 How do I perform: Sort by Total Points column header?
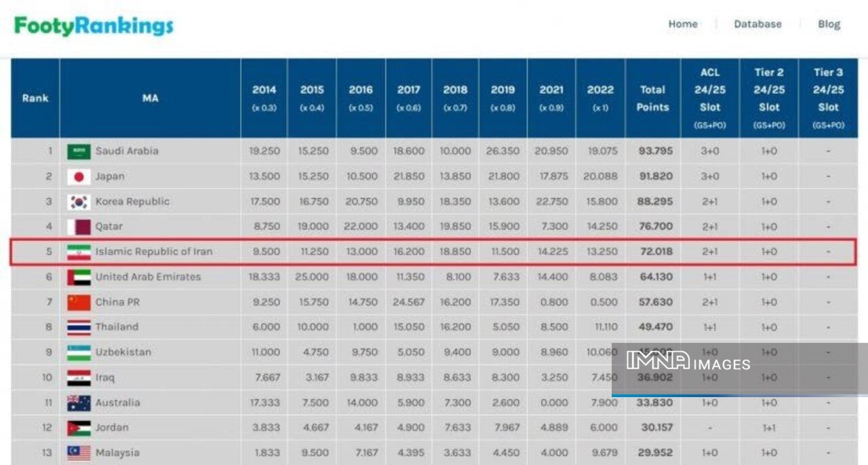[x=652, y=98]
